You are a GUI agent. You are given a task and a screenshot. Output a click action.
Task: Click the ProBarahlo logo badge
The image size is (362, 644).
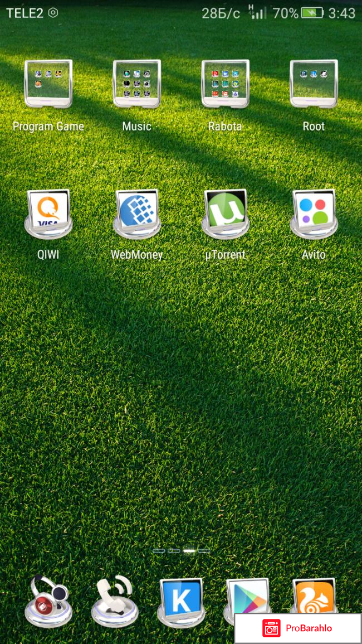tap(297, 628)
